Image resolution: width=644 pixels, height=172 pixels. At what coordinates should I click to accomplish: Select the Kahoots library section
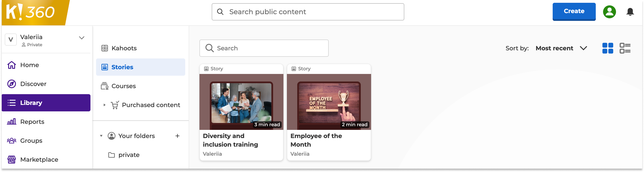[124, 48]
